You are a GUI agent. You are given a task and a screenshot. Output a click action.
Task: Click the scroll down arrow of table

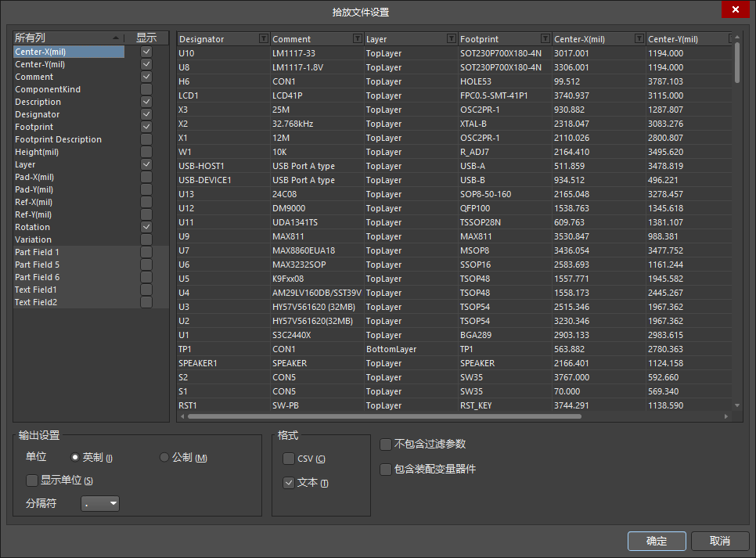[737, 405]
